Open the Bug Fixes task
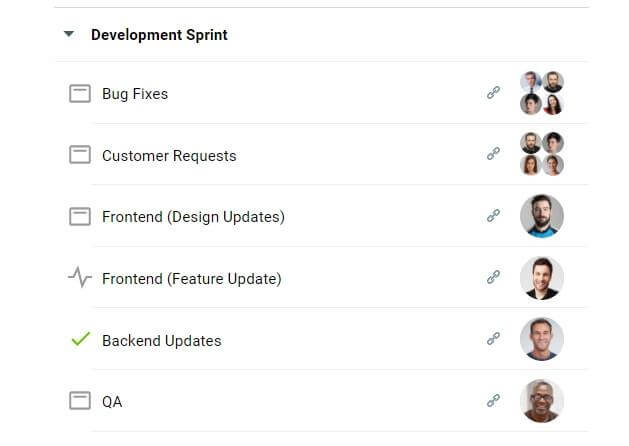 coord(135,94)
